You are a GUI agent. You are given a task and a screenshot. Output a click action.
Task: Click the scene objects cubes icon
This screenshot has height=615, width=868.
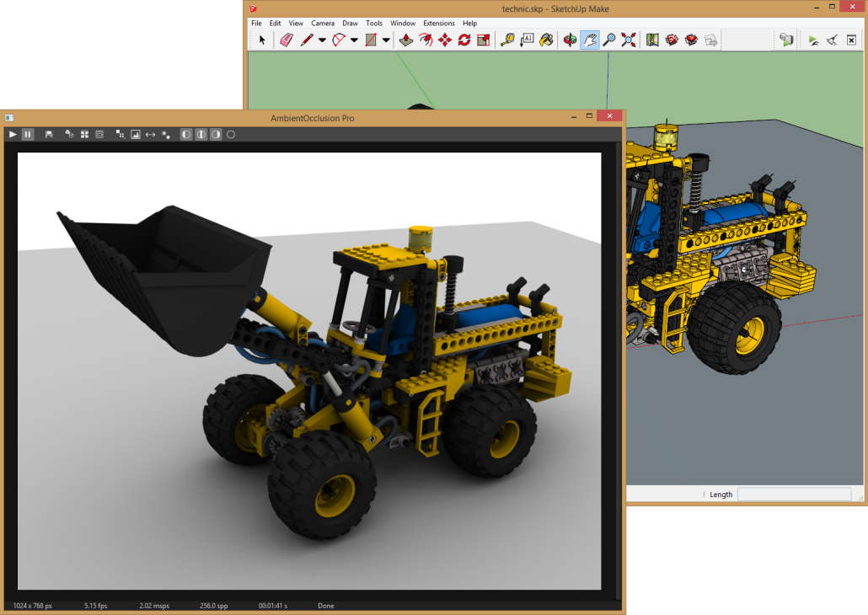tap(69, 135)
